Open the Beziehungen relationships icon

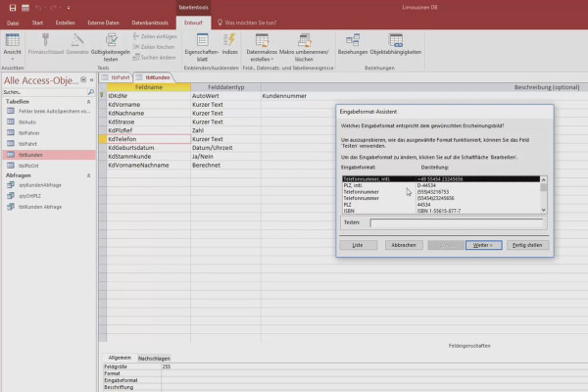pos(353,40)
